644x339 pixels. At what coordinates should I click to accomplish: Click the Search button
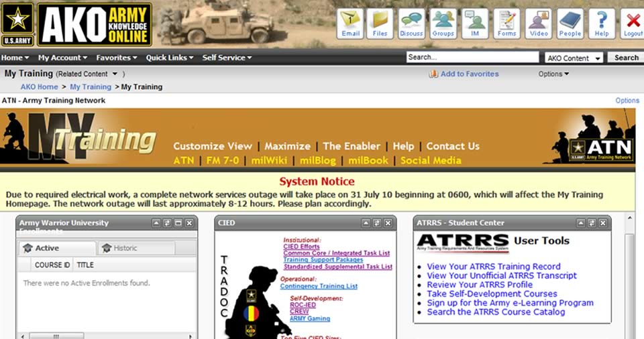click(x=627, y=58)
